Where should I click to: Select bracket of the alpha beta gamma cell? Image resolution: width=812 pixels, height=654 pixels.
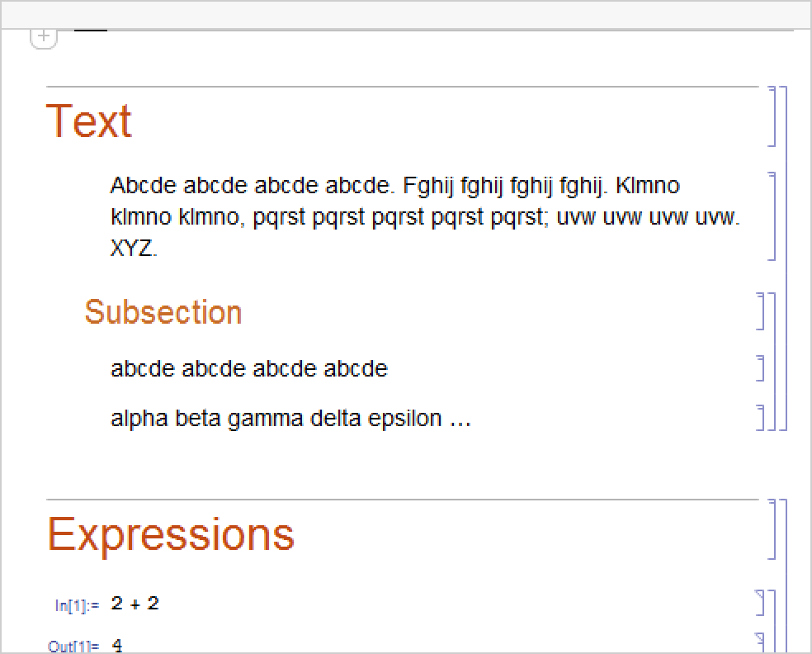point(761,417)
